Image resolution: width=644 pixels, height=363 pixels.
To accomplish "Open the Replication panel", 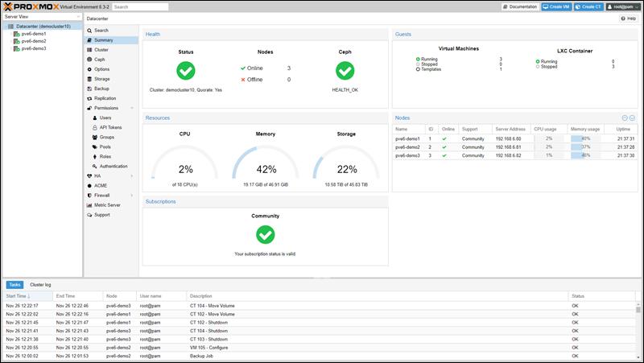I will pos(105,98).
